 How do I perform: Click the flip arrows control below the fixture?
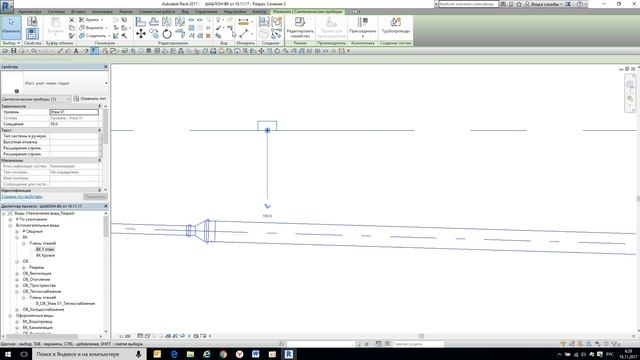point(267,206)
